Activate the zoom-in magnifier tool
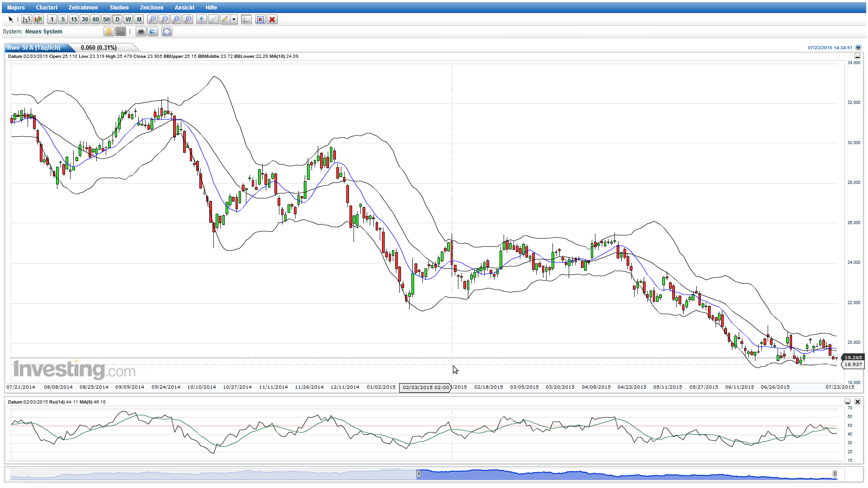868x488 pixels. (153, 19)
